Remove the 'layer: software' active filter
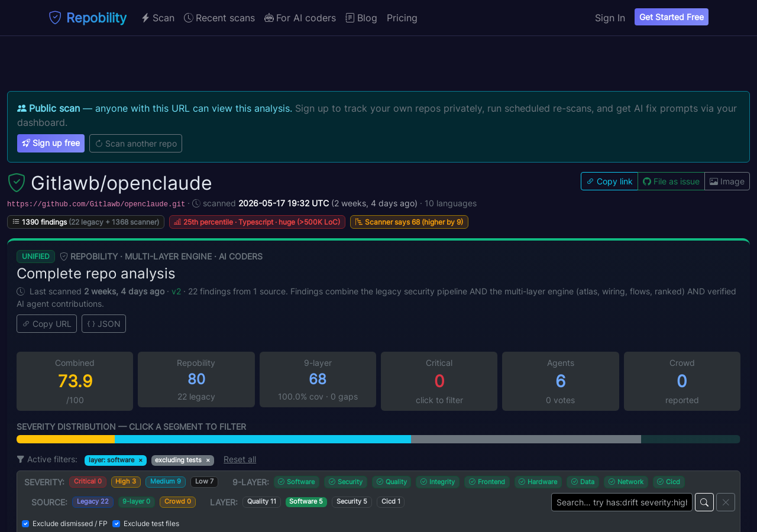Screen dimensions: 757x532 [141, 460]
